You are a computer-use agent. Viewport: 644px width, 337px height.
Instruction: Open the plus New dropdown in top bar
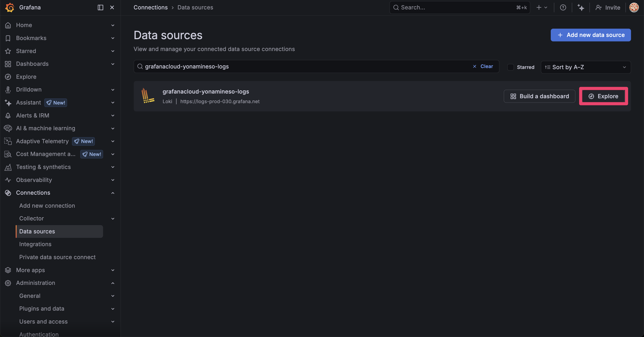click(542, 8)
